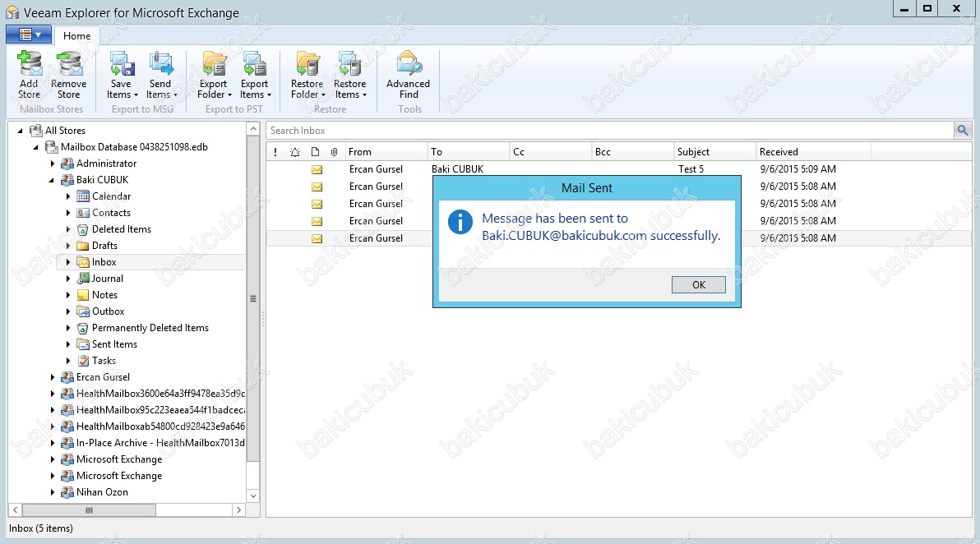Click the Cc column header
The height and width of the screenshot is (544, 980).
tap(550, 152)
